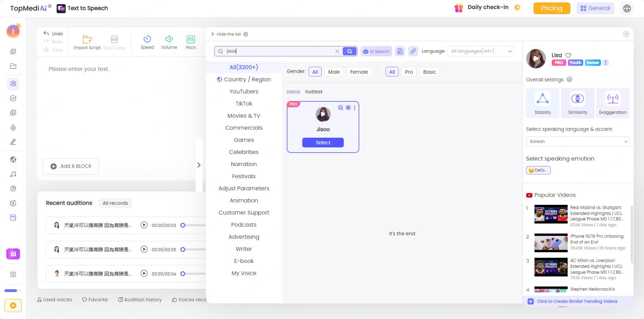The image size is (644, 319).
Task: Select Pro voice filter
Action: click(409, 72)
